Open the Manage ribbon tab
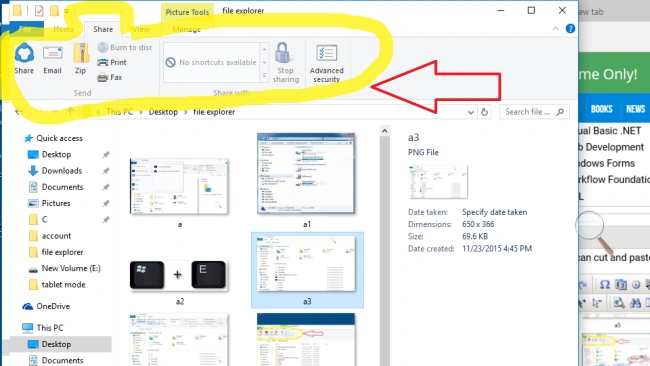Image resolution: width=650 pixels, height=366 pixels. point(187,29)
